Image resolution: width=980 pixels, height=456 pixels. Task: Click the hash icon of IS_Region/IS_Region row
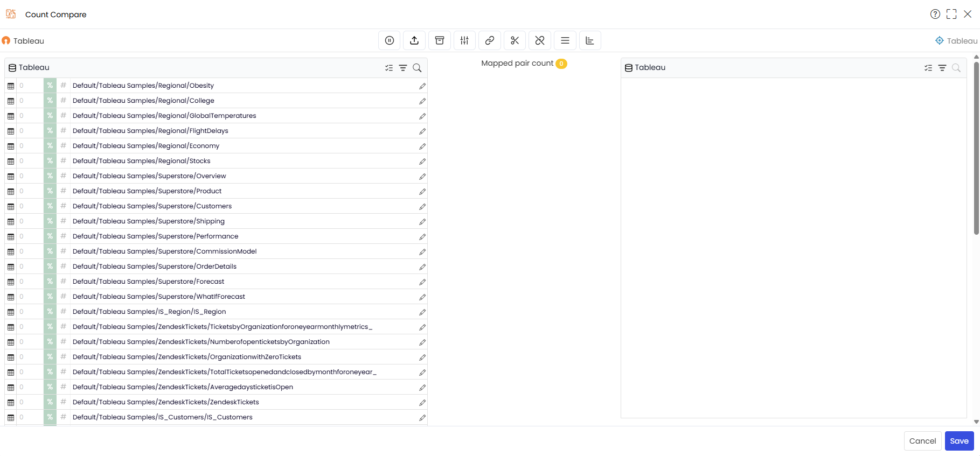[x=63, y=312]
